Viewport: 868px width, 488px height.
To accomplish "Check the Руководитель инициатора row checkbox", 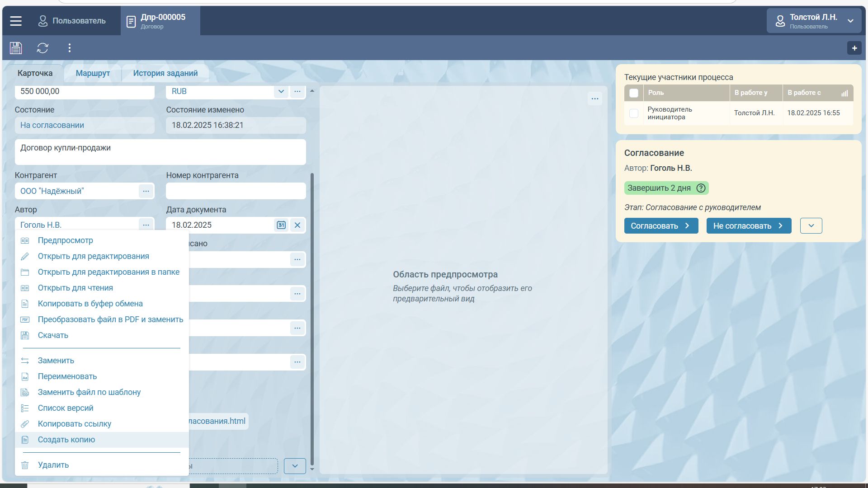I will pyautogui.click(x=633, y=113).
